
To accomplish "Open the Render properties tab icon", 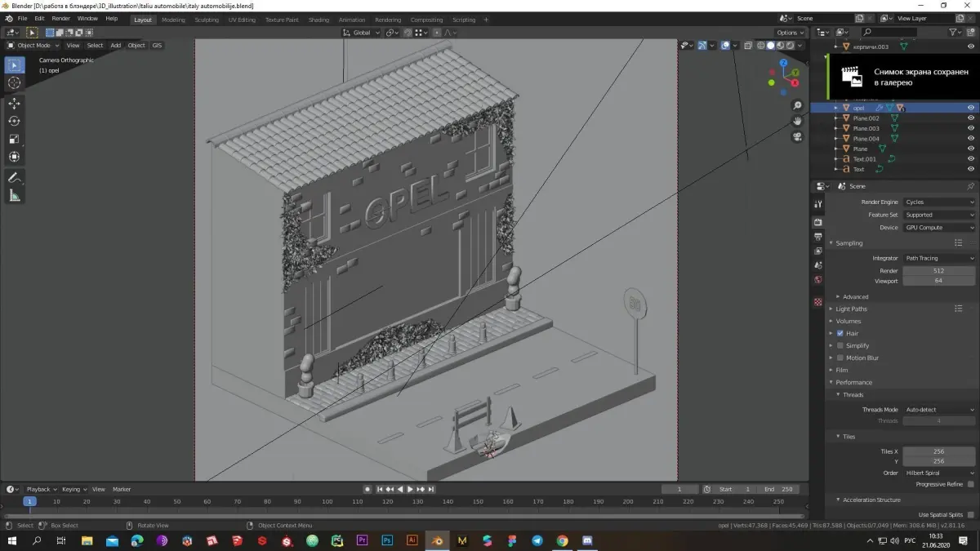I will (818, 222).
